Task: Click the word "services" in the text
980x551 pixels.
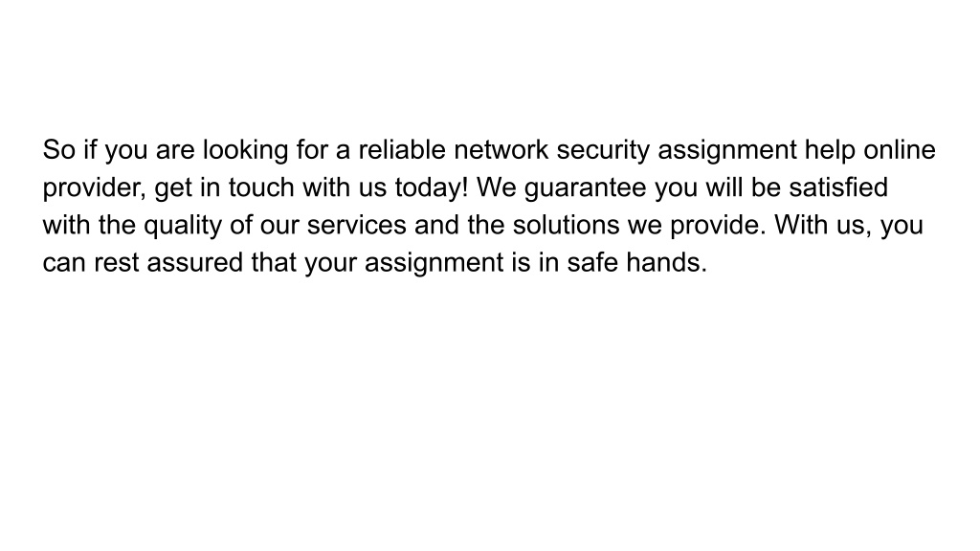Action: 356,225
